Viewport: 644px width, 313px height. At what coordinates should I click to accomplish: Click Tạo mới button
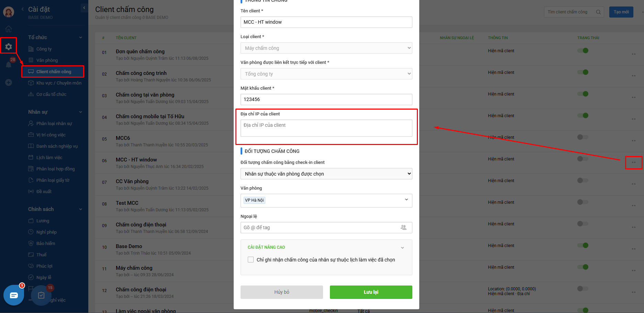click(621, 12)
